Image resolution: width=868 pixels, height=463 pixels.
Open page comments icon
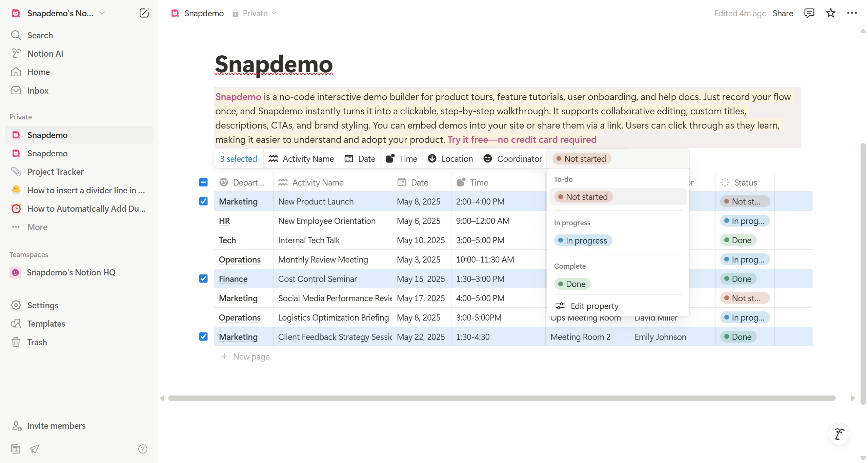(809, 13)
